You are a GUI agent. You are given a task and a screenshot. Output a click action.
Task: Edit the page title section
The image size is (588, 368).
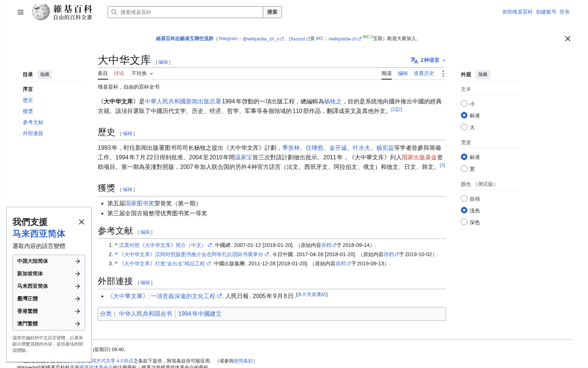163,62
